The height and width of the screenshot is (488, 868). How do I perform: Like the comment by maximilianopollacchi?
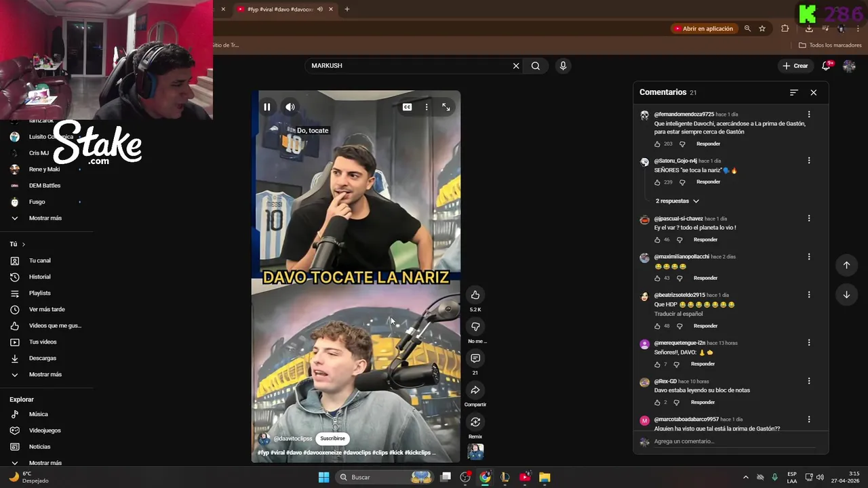pyautogui.click(x=657, y=278)
